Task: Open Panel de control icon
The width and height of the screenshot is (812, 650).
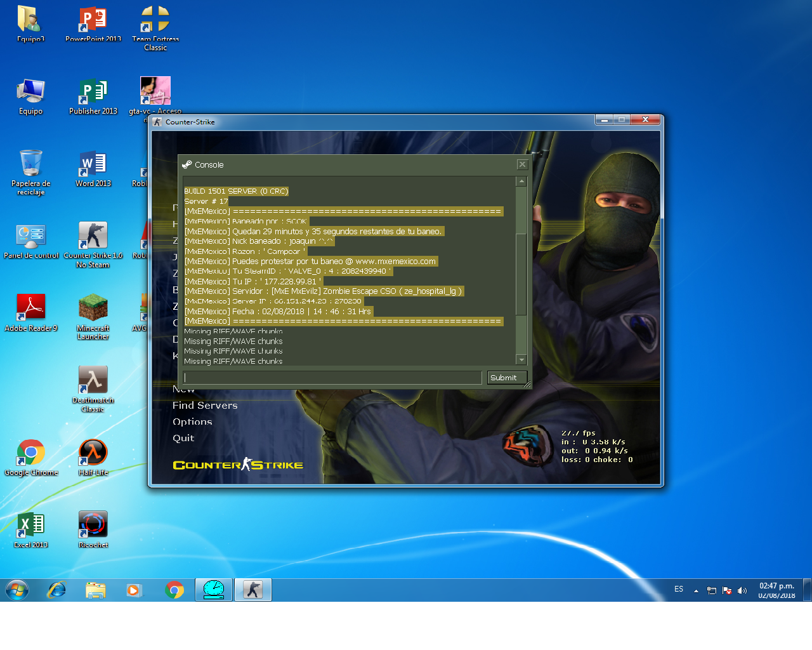Action: click(30, 241)
